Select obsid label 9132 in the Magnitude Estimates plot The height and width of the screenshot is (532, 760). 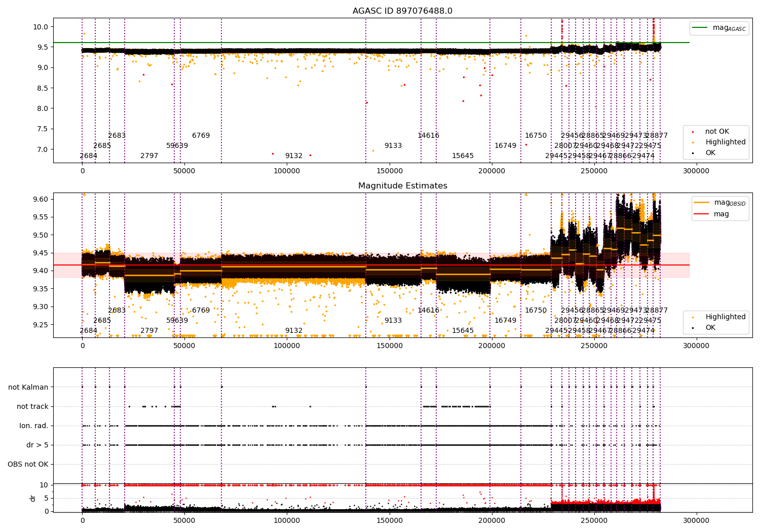click(293, 331)
